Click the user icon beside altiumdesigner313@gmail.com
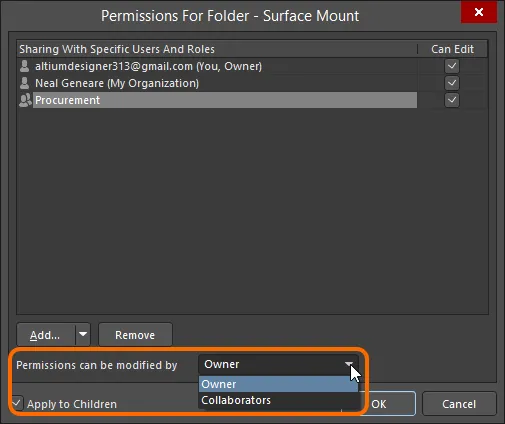The height and width of the screenshot is (424, 505). pyautogui.click(x=24, y=66)
